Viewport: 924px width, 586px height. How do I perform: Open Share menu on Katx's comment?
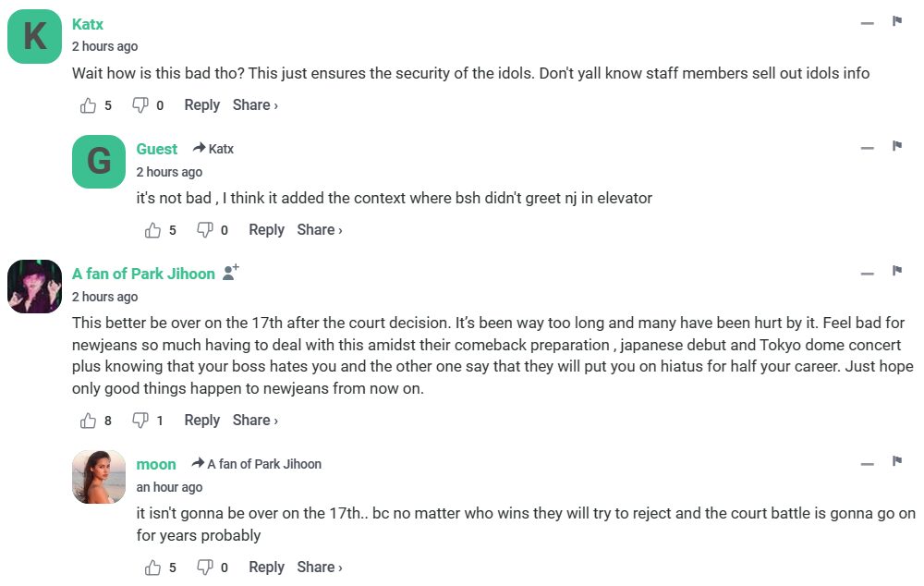pos(255,105)
